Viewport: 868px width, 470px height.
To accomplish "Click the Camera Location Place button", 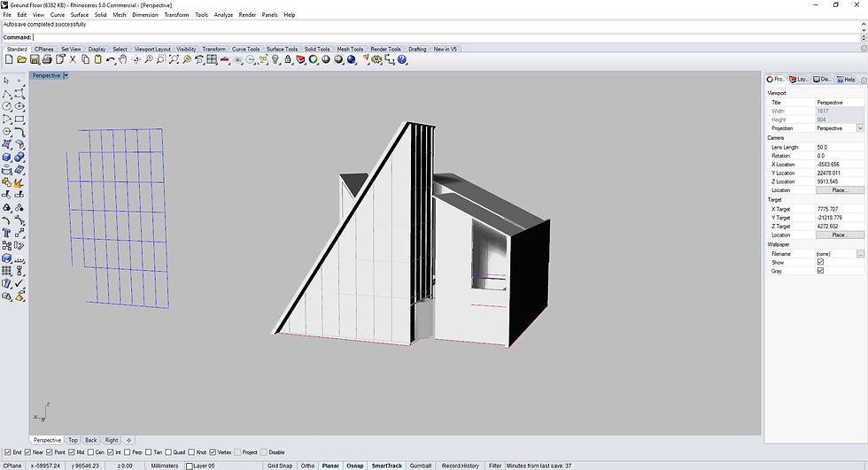I will tap(840, 190).
